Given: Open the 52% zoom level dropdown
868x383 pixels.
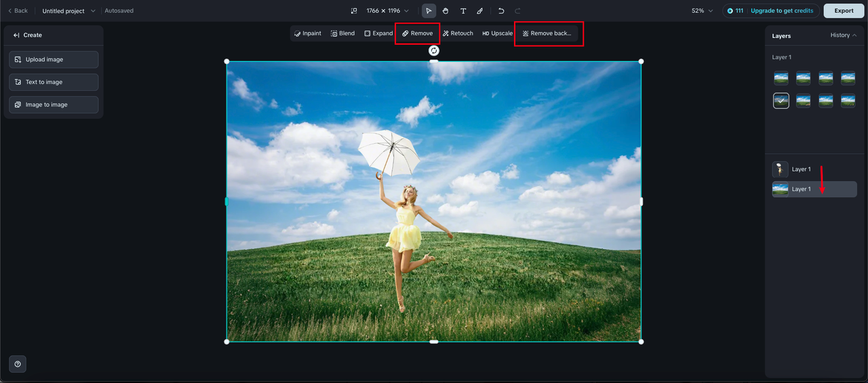Looking at the screenshot, I should [702, 11].
